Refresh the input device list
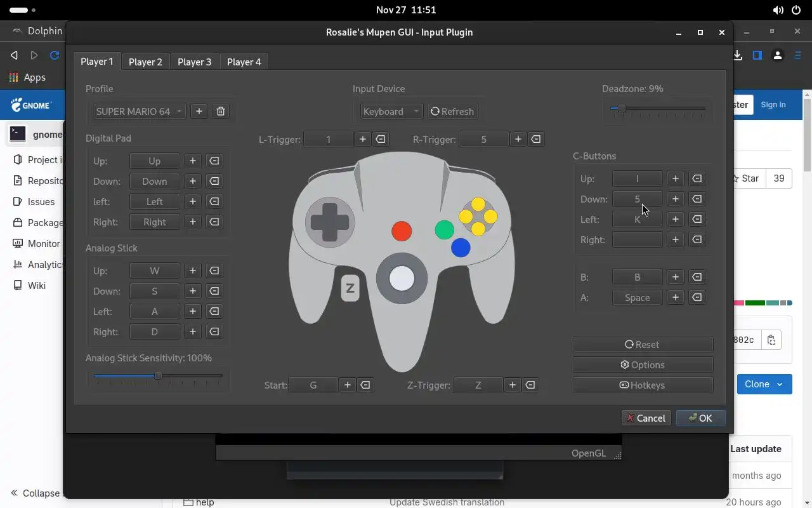The width and height of the screenshot is (812, 508). coord(452,111)
